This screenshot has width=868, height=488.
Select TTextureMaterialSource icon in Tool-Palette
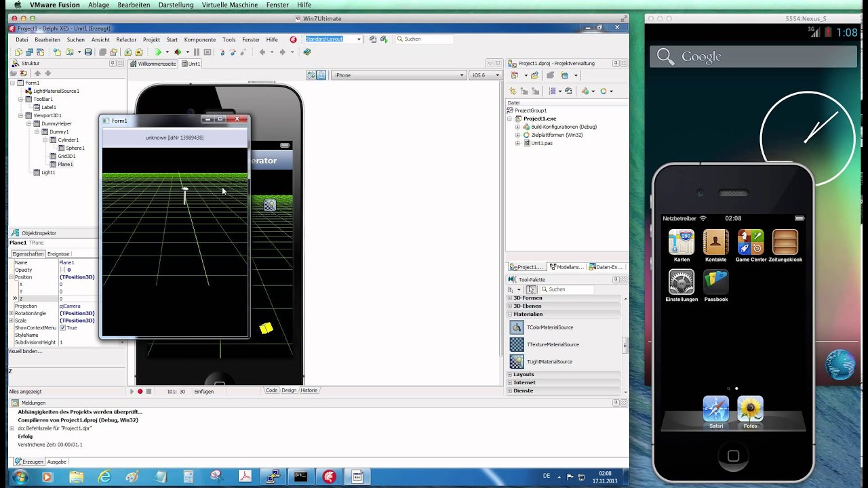pyautogui.click(x=517, y=344)
